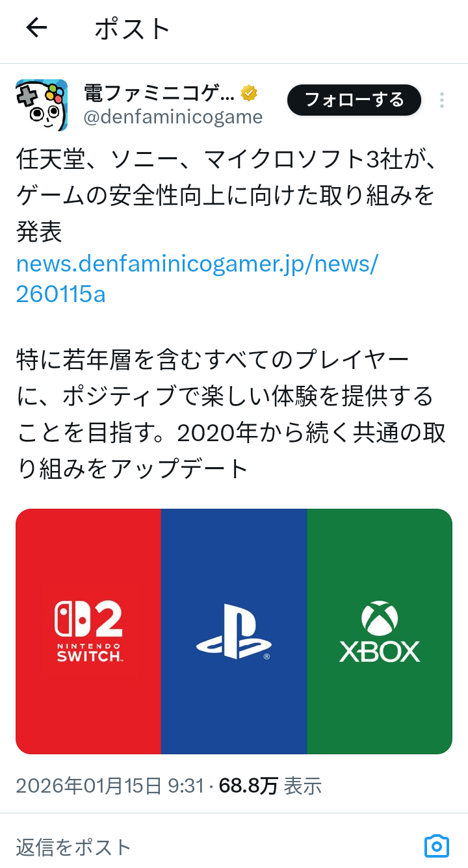The width and height of the screenshot is (468, 868).
Task: Open 電ファミニコゲーマー profile avatar
Action: tap(42, 105)
